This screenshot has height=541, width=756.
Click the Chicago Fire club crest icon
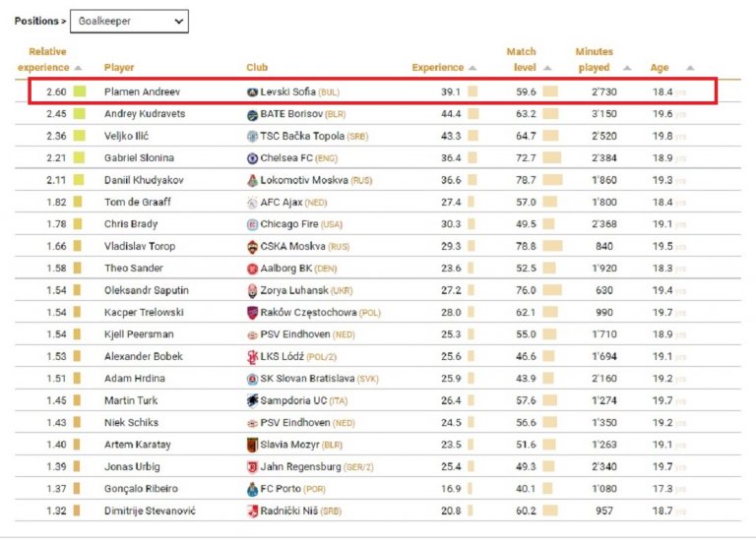coord(252,224)
